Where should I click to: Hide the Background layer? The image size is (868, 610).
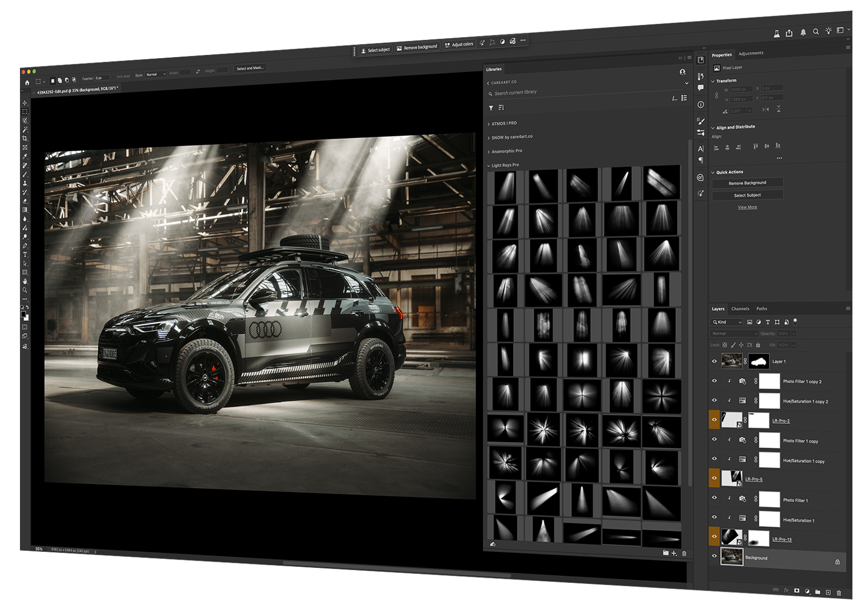click(714, 556)
